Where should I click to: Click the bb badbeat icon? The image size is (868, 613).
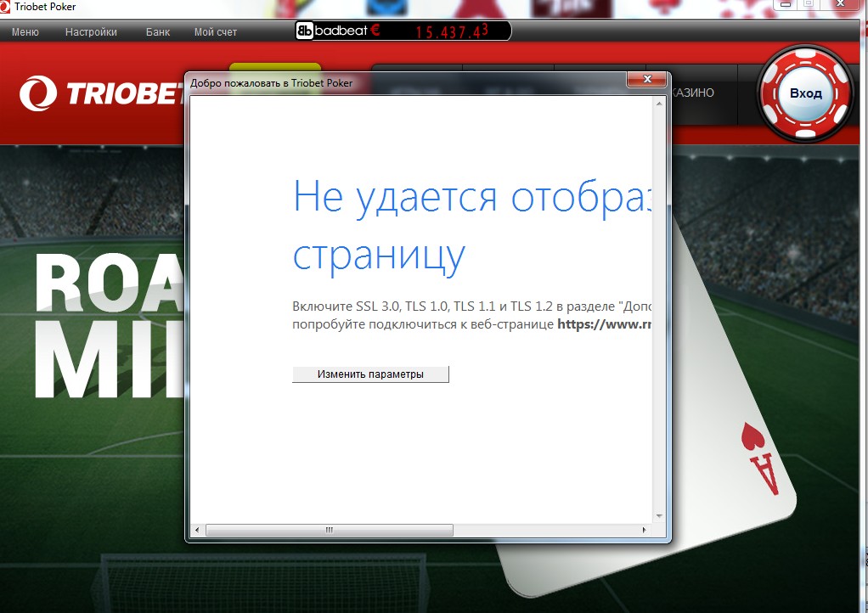coord(304,31)
